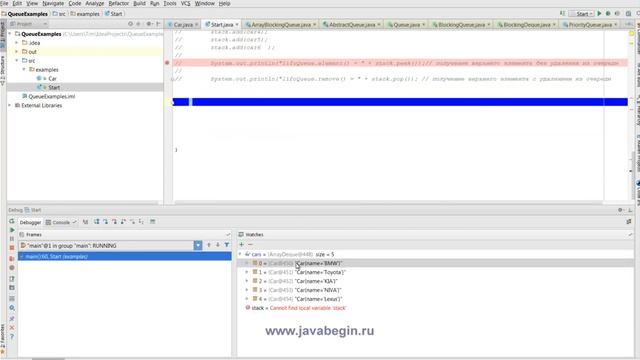Close the Start.java tab
The height and width of the screenshot is (360, 640).
[237, 25]
